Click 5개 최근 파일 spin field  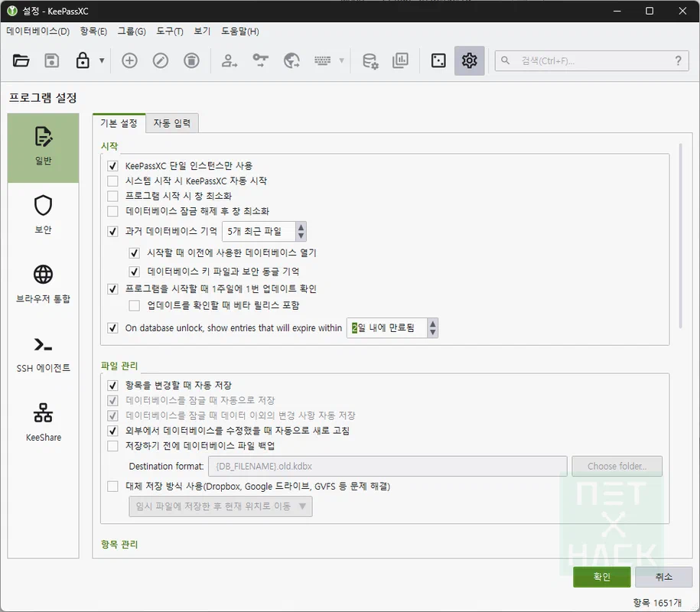(x=259, y=231)
